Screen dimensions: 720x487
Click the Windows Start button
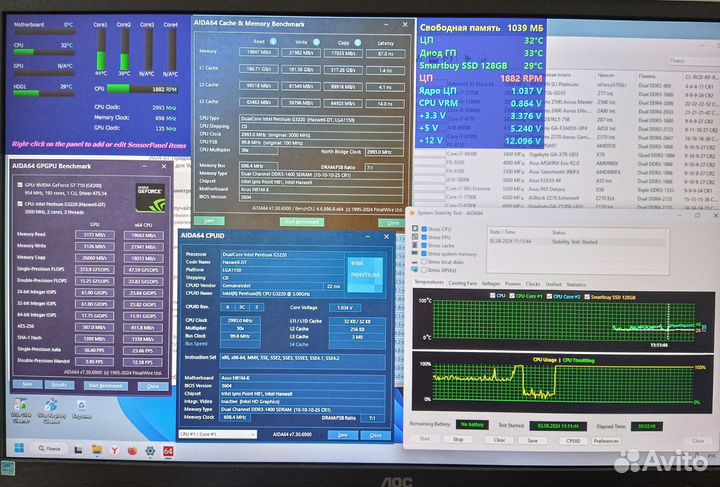[x=17, y=451]
